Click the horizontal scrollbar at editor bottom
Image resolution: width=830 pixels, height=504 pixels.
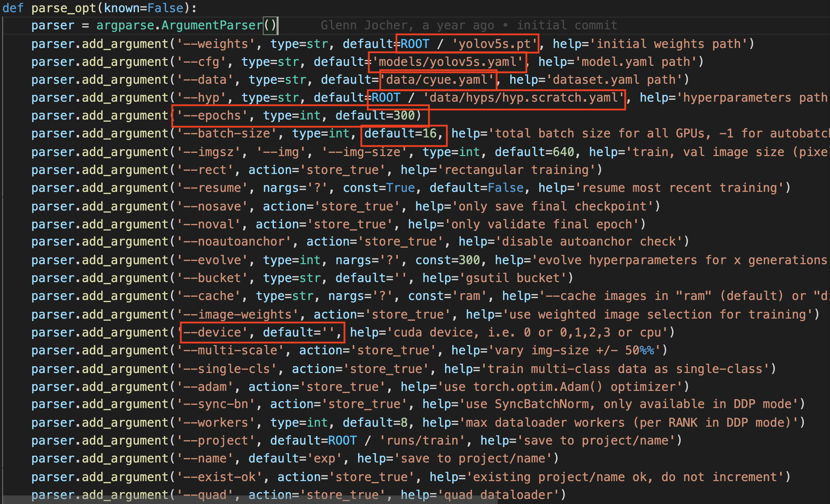point(250,500)
